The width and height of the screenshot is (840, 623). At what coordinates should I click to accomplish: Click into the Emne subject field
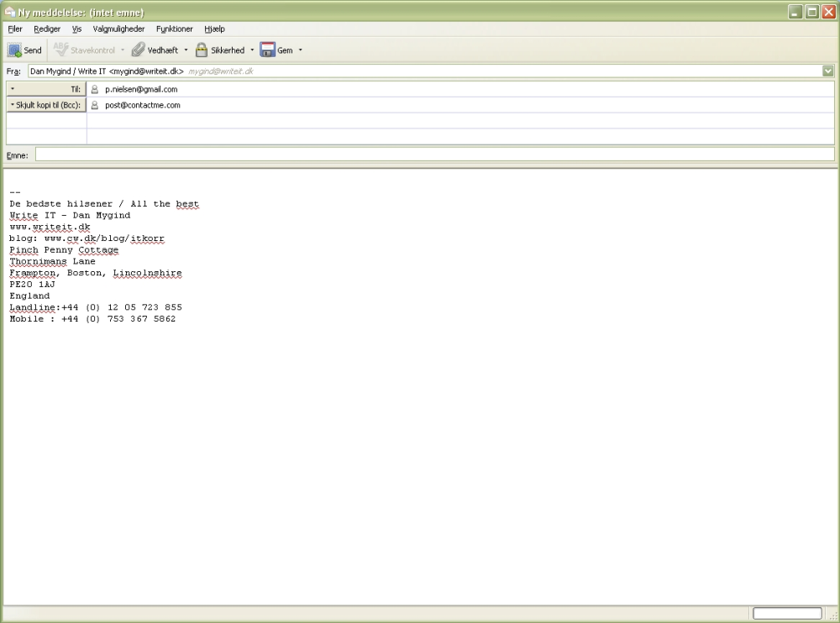[434, 154]
